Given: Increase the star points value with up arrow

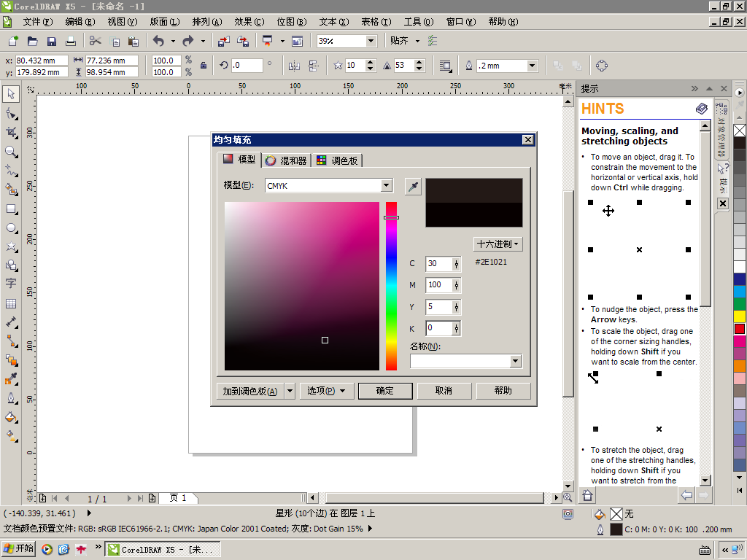Looking at the screenshot, I should click(370, 63).
